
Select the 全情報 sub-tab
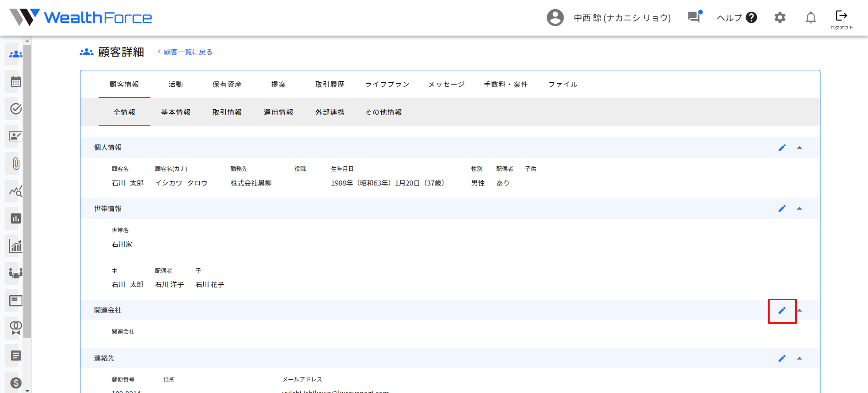(x=124, y=112)
